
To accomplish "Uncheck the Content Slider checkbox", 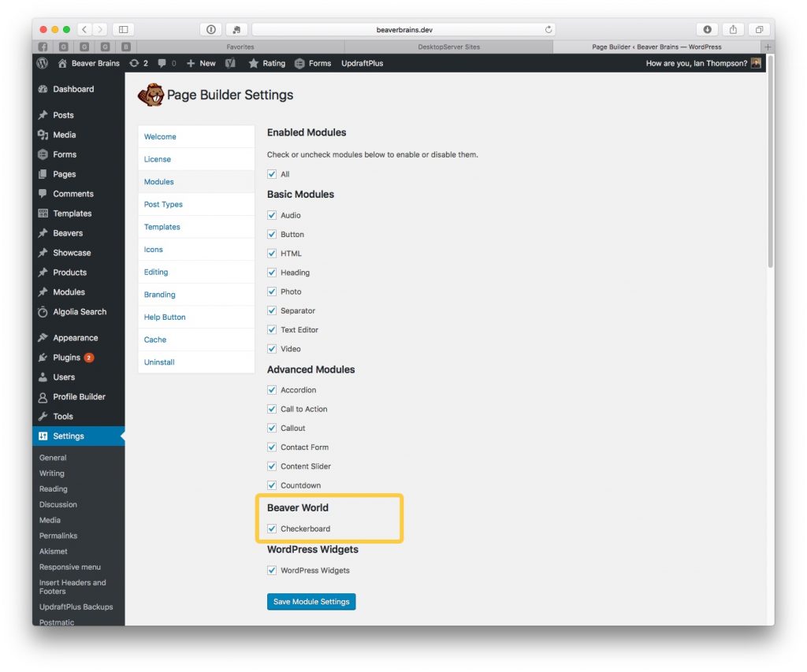I will tap(272, 466).
